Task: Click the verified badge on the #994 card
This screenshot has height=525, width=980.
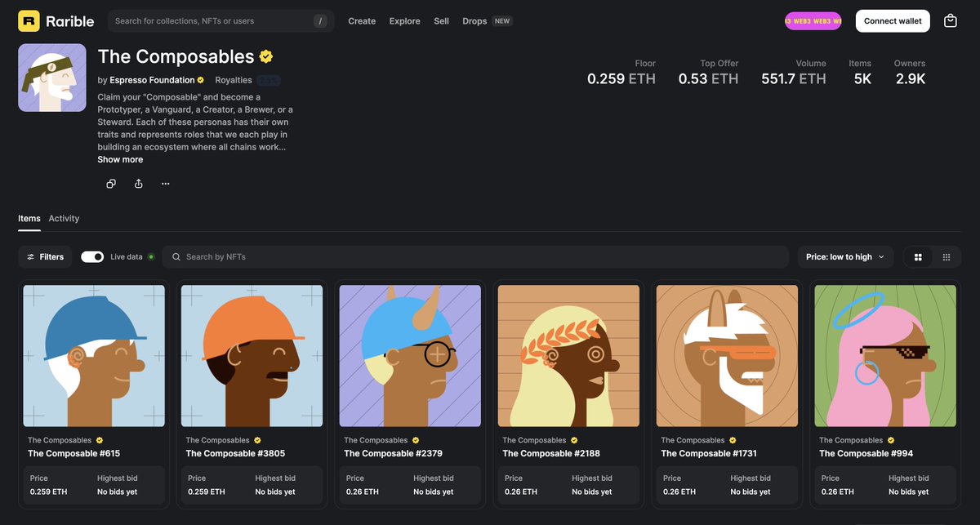Action: [x=891, y=441]
